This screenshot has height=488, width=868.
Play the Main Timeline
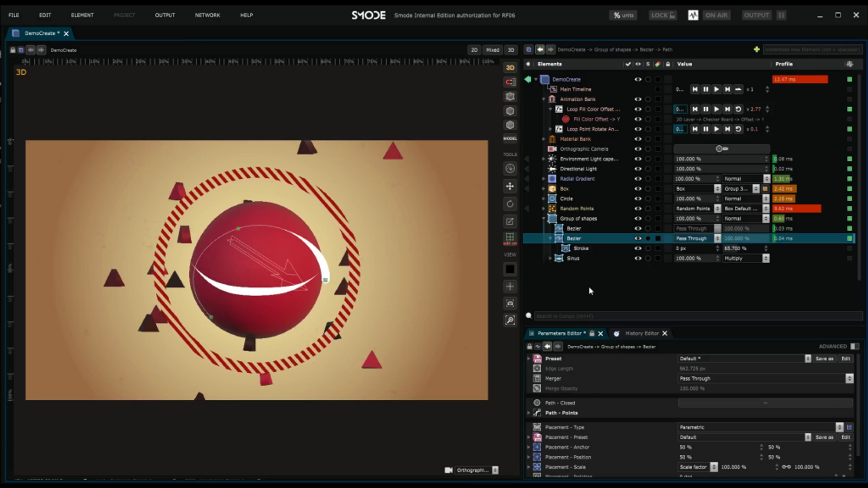[x=717, y=89]
